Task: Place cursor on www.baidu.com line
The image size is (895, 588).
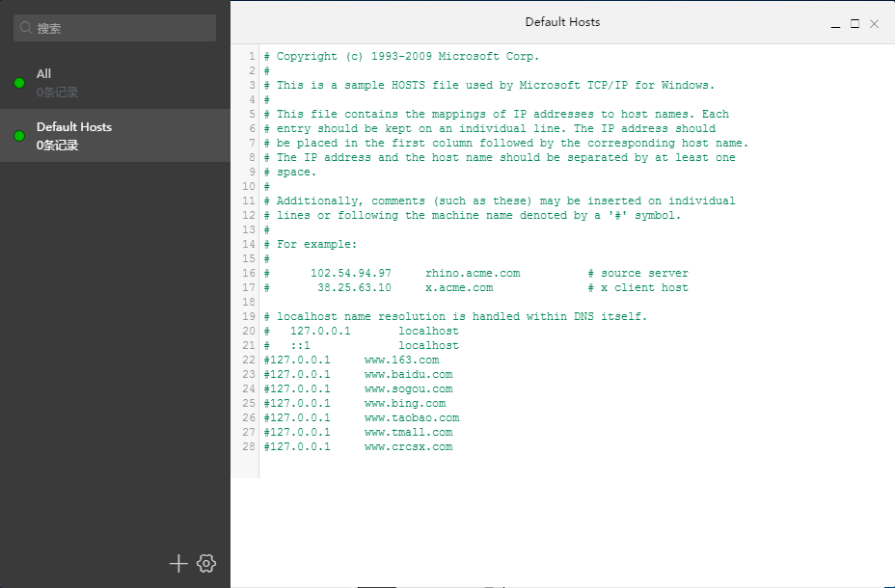Action: click(359, 375)
